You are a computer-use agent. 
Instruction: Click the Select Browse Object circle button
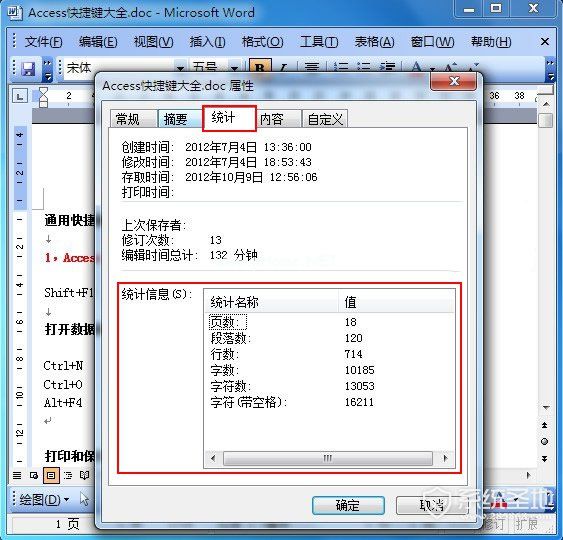click(x=545, y=442)
